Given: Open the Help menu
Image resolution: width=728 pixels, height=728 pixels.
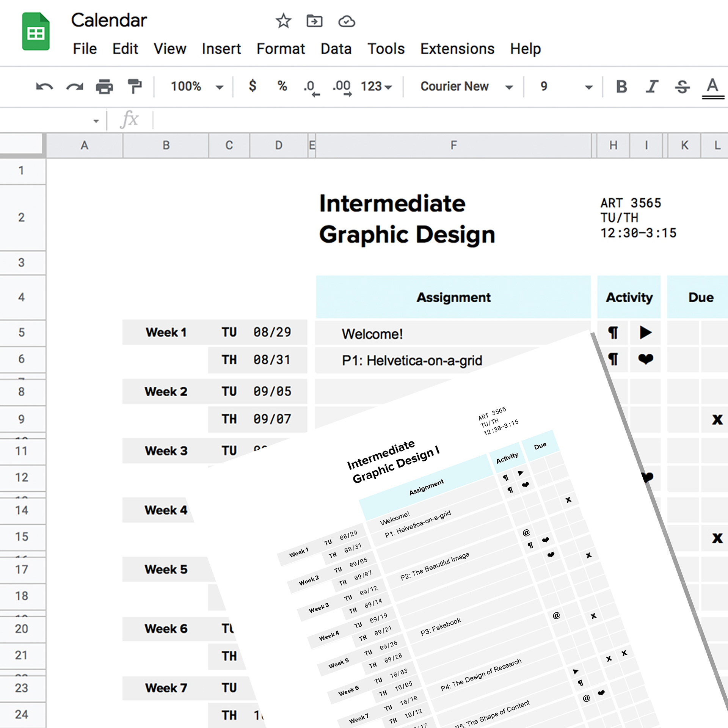Looking at the screenshot, I should 526,49.
